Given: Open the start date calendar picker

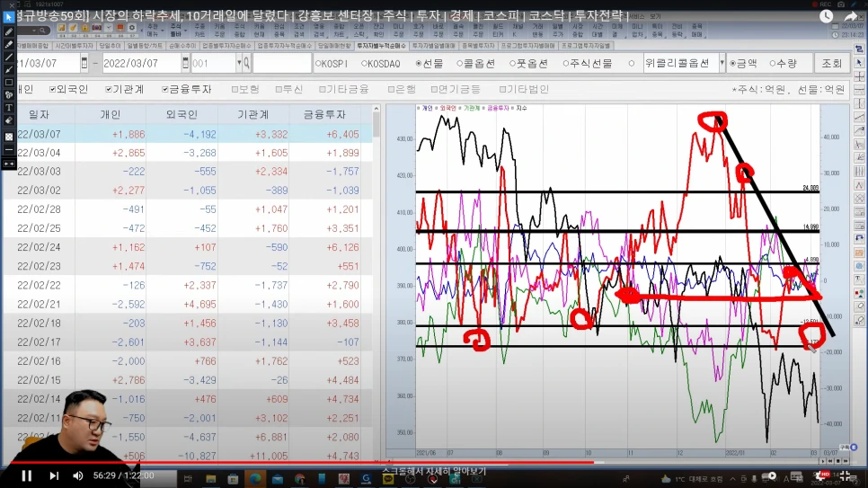Looking at the screenshot, I should 84,63.
